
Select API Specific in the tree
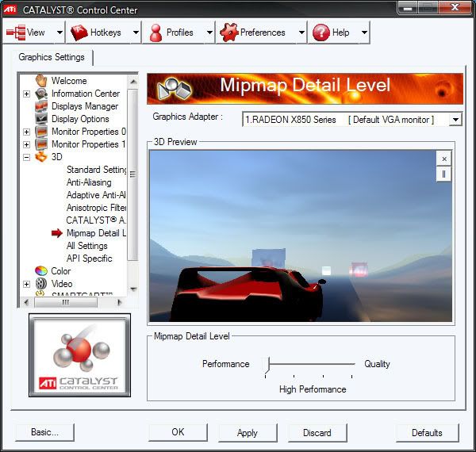(89, 259)
